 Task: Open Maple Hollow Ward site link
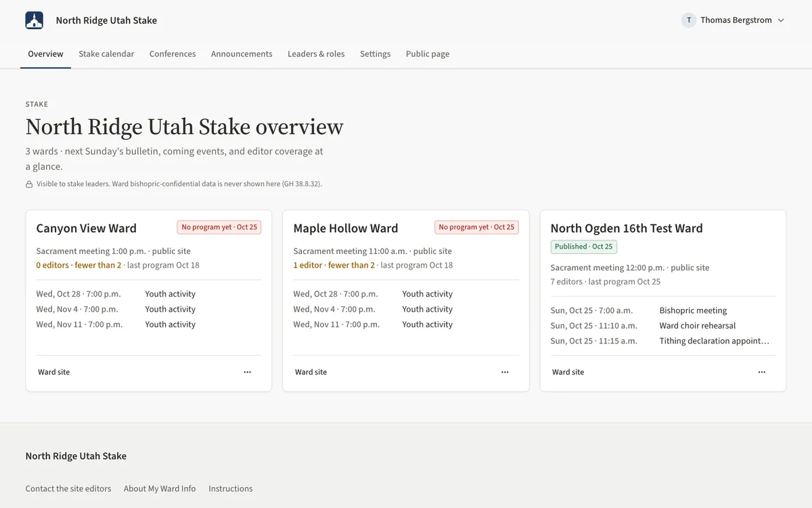click(x=311, y=372)
